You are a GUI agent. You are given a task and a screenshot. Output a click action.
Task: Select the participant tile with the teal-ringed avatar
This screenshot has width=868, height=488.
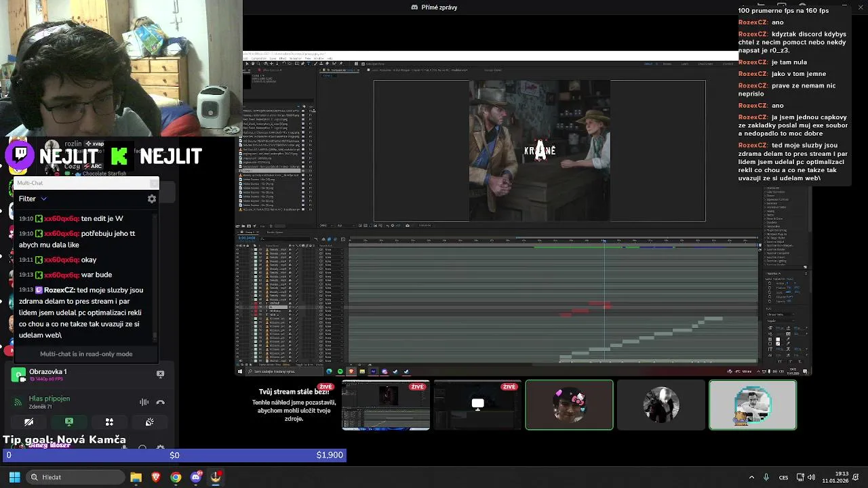(753, 405)
